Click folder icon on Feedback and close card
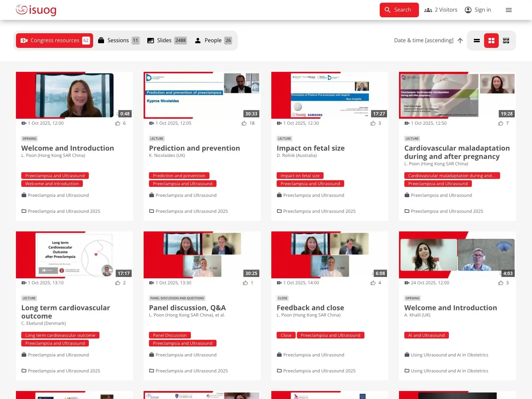532x399 pixels. pos(279,371)
